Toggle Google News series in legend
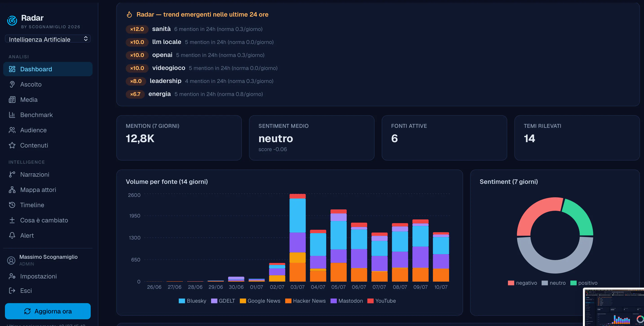644x326 pixels. click(x=260, y=301)
